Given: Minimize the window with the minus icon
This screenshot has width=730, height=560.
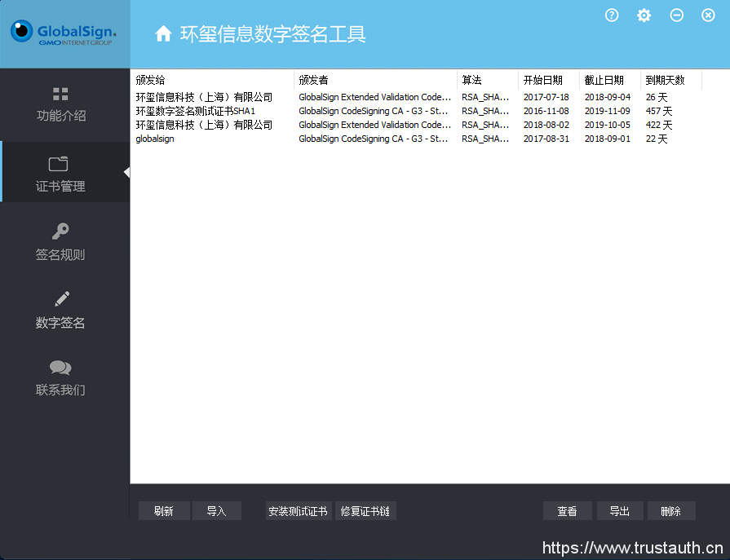Looking at the screenshot, I should click(676, 15).
